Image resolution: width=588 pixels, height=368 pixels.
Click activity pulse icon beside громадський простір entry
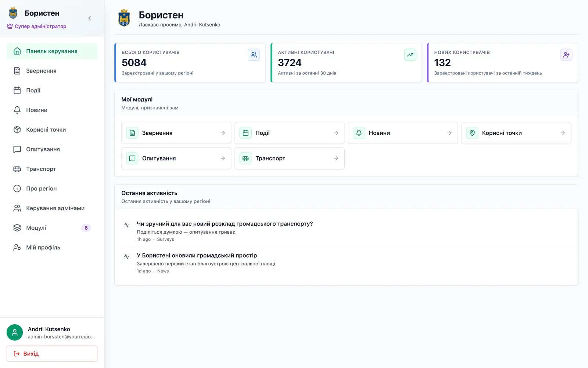(127, 256)
